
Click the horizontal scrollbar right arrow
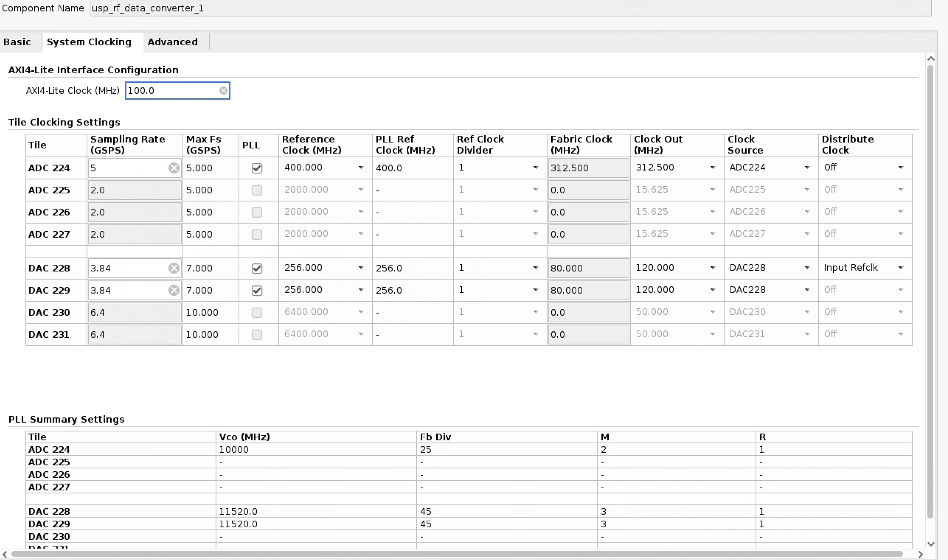(920, 554)
